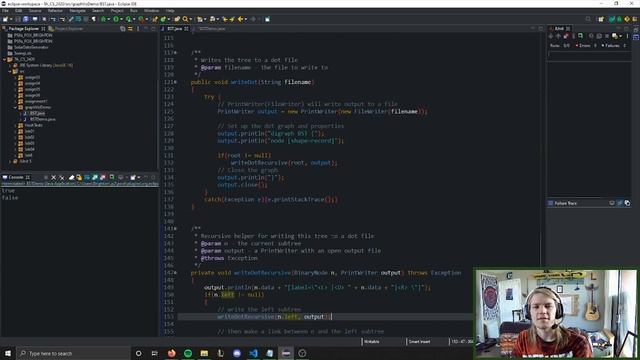This screenshot has height=360, width=640.
Task: Select the Package Explorer tab
Action: 24,29
